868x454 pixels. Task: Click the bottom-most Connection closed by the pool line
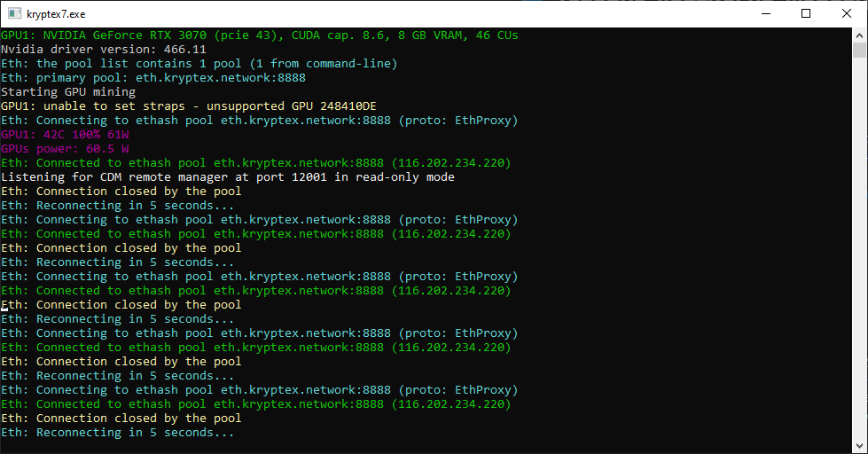[x=121, y=419]
